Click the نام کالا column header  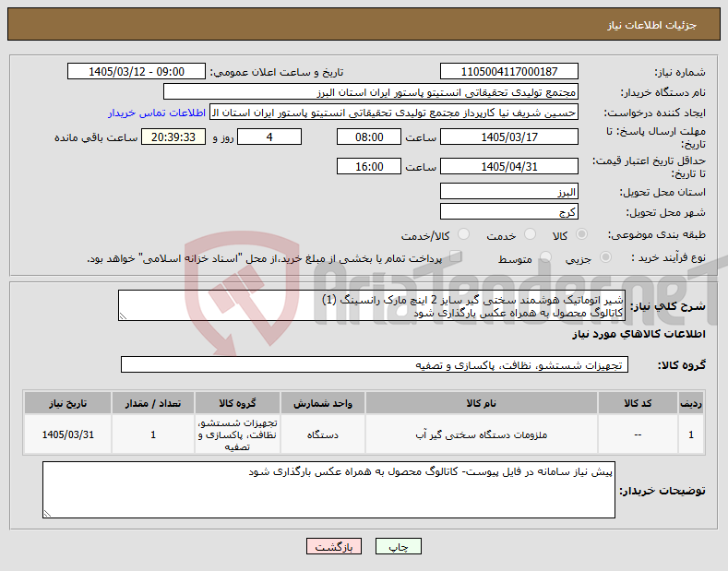481,403
